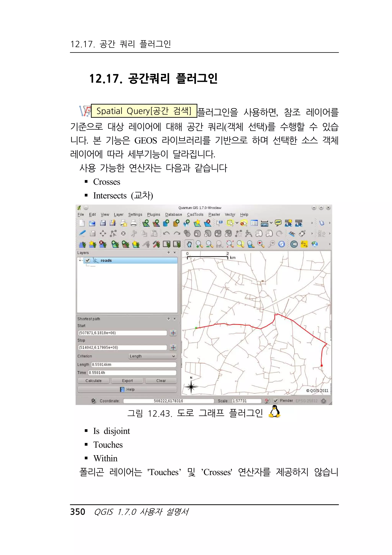Open the View menu

click(x=105, y=214)
